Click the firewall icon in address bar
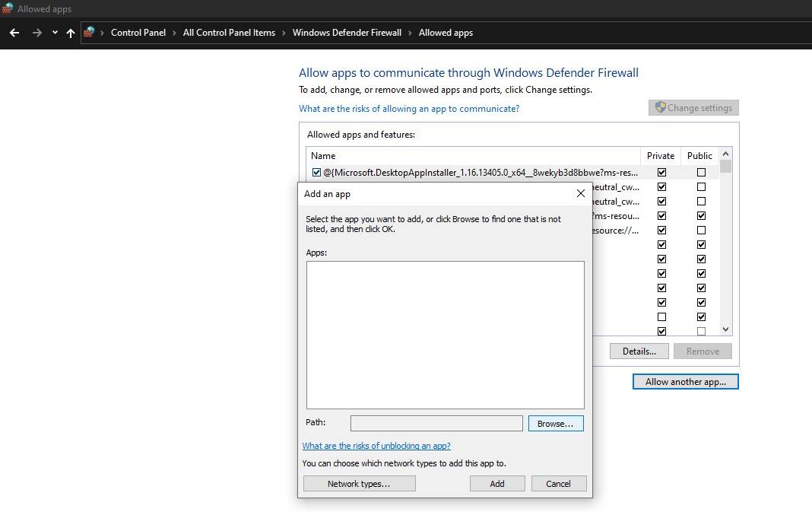The image size is (812, 512). pos(89,32)
